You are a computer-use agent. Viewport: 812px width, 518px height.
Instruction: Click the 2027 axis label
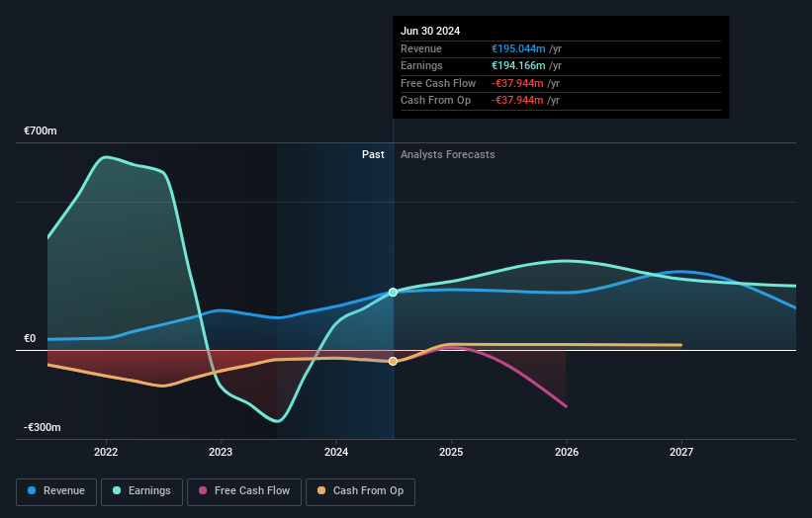coord(681,453)
